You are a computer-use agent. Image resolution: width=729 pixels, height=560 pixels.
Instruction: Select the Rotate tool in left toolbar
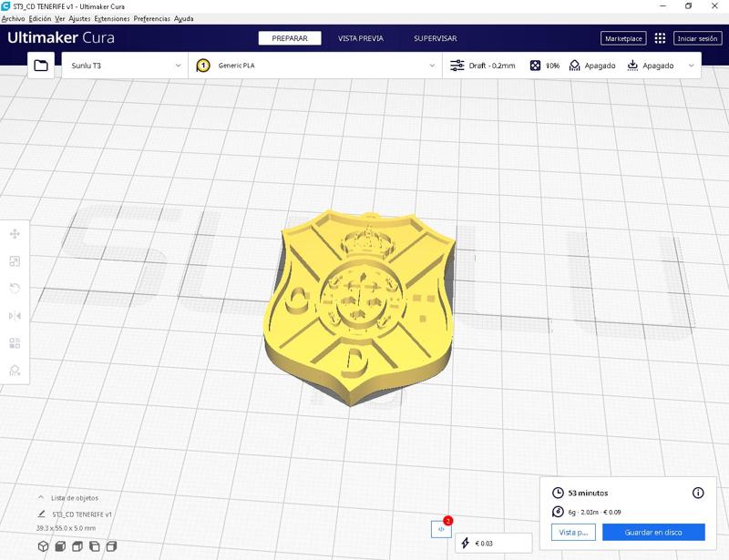pyautogui.click(x=15, y=289)
